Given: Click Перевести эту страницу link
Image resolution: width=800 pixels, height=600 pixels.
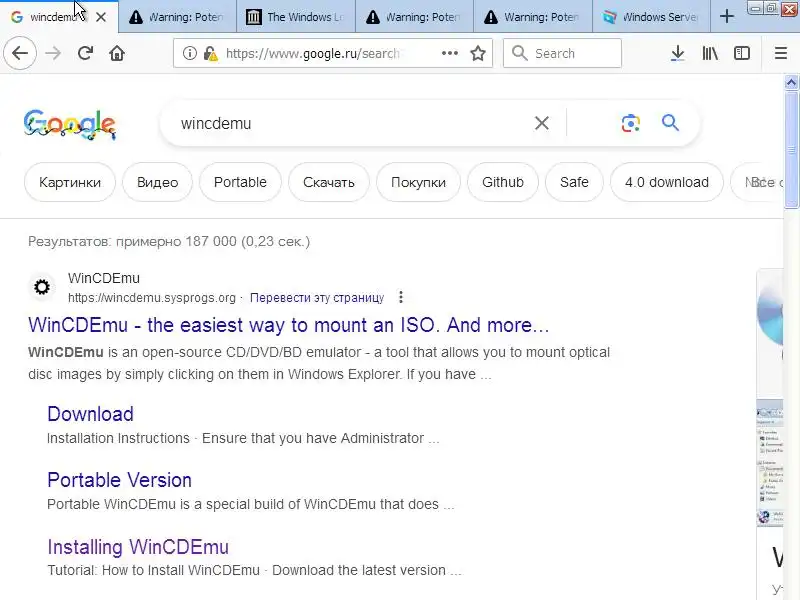Looking at the screenshot, I should [317, 297].
